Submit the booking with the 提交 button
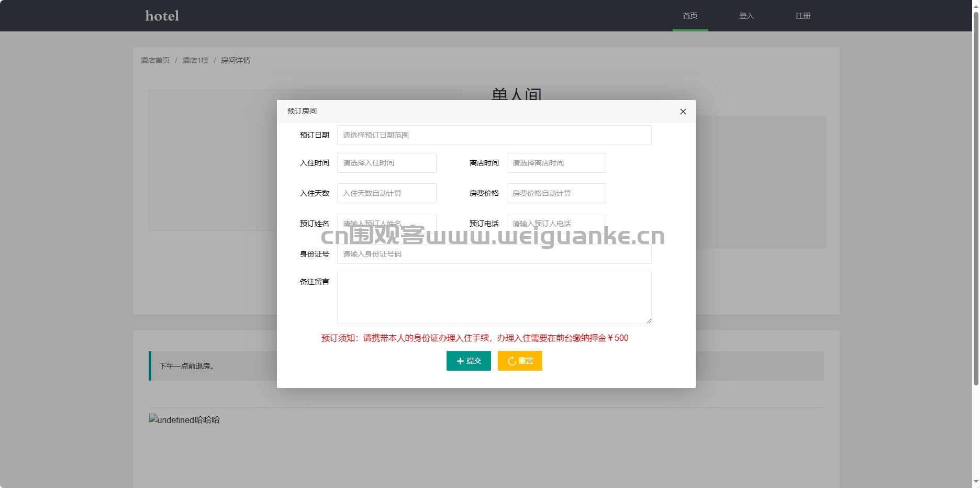Image resolution: width=980 pixels, height=488 pixels. (469, 361)
